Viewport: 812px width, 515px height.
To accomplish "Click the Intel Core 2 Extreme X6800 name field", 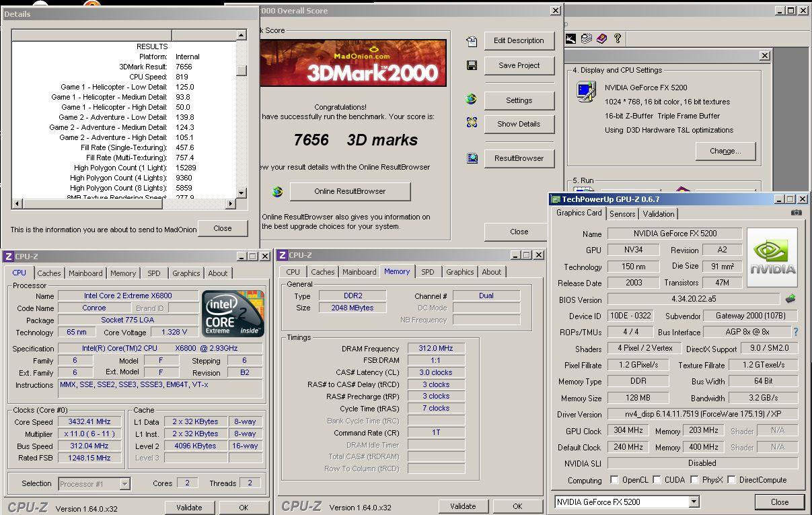I will coord(128,296).
